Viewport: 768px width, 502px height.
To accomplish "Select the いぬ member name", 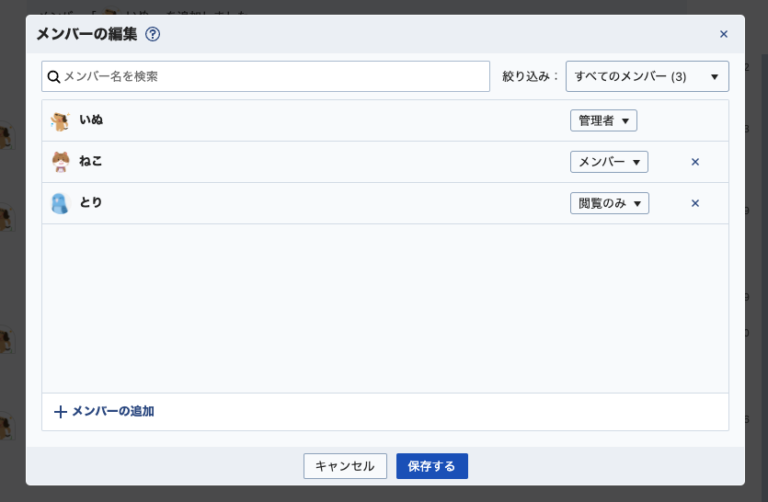I will [x=91, y=120].
